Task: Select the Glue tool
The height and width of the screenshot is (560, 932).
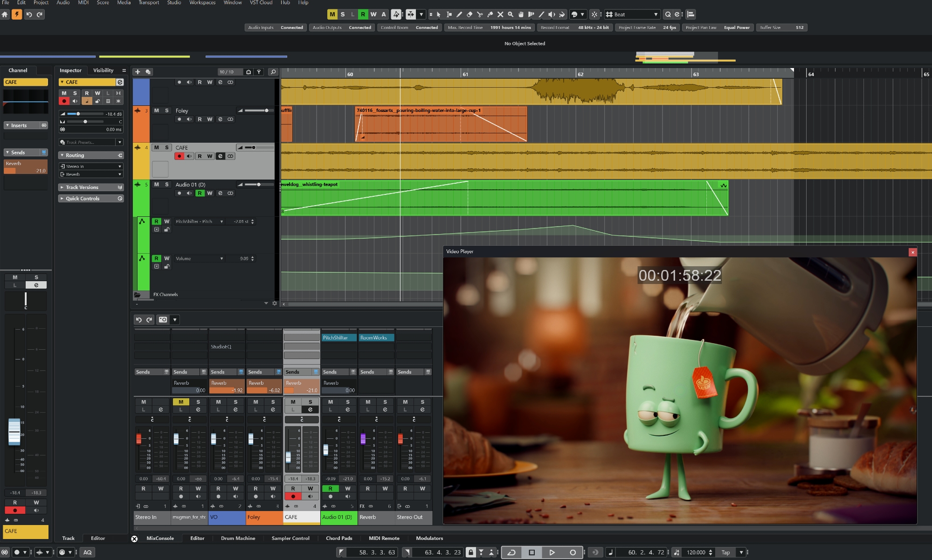Action: click(490, 14)
